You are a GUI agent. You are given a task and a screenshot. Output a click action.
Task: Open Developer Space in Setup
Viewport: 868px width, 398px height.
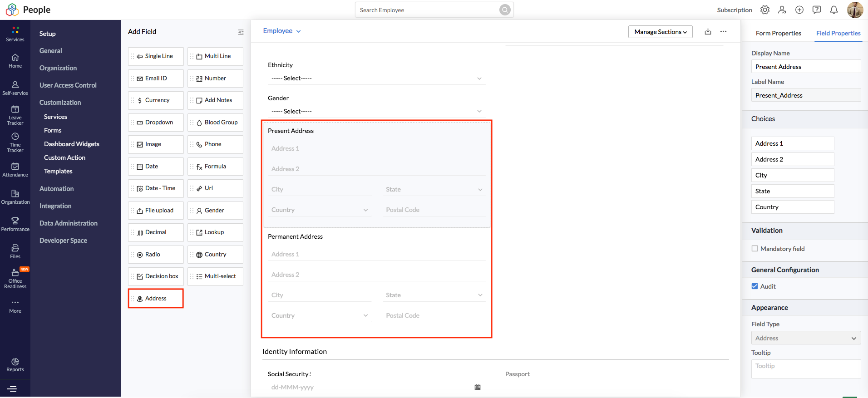(63, 241)
